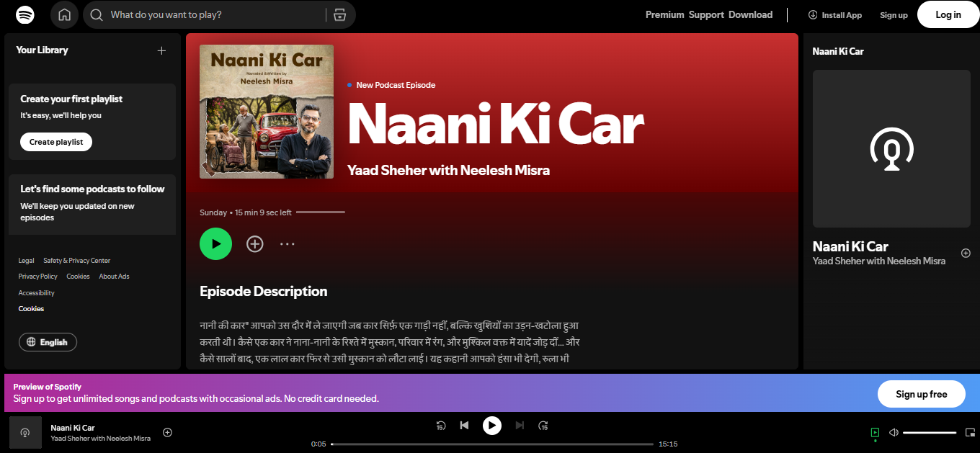Open Naani Ki Car title in right panel
The width and height of the screenshot is (980, 453).
(850, 246)
